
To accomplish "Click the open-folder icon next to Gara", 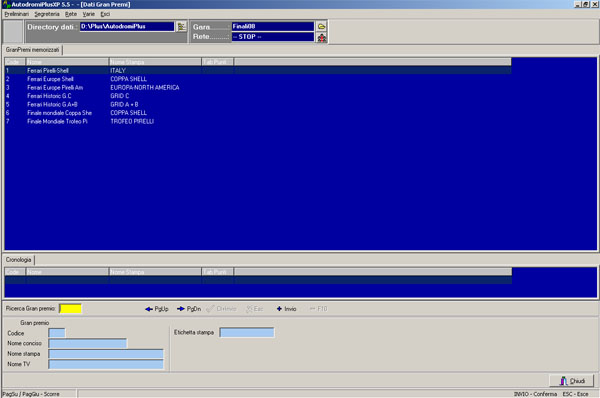I will 322,26.
